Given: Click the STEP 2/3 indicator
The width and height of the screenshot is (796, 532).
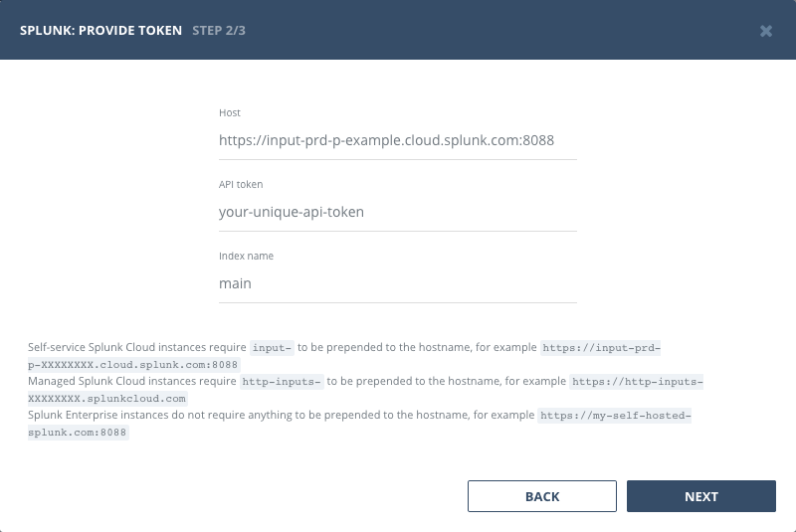Looking at the screenshot, I should click(219, 31).
